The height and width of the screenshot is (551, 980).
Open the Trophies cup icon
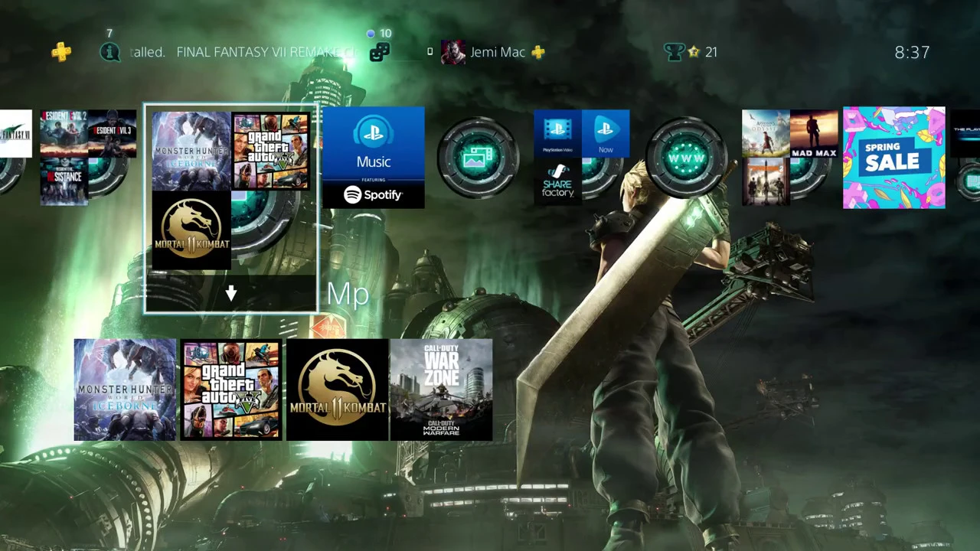click(674, 52)
